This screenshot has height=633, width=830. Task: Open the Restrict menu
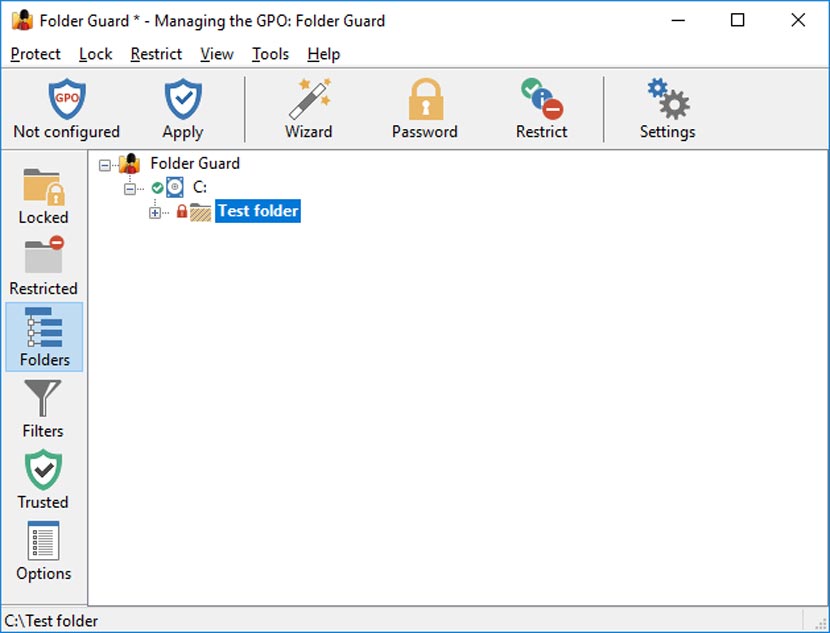156,54
